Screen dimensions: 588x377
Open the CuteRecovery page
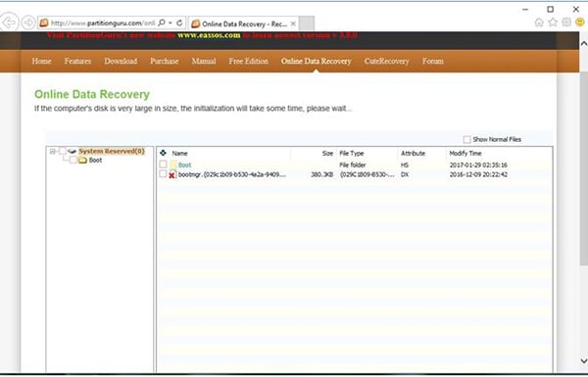click(386, 61)
